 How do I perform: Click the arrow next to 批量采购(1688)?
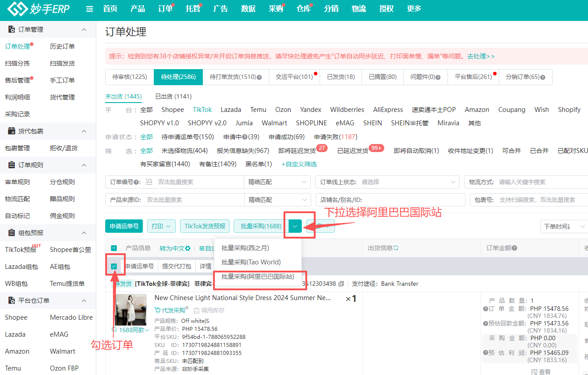click(x=295, y=226)
